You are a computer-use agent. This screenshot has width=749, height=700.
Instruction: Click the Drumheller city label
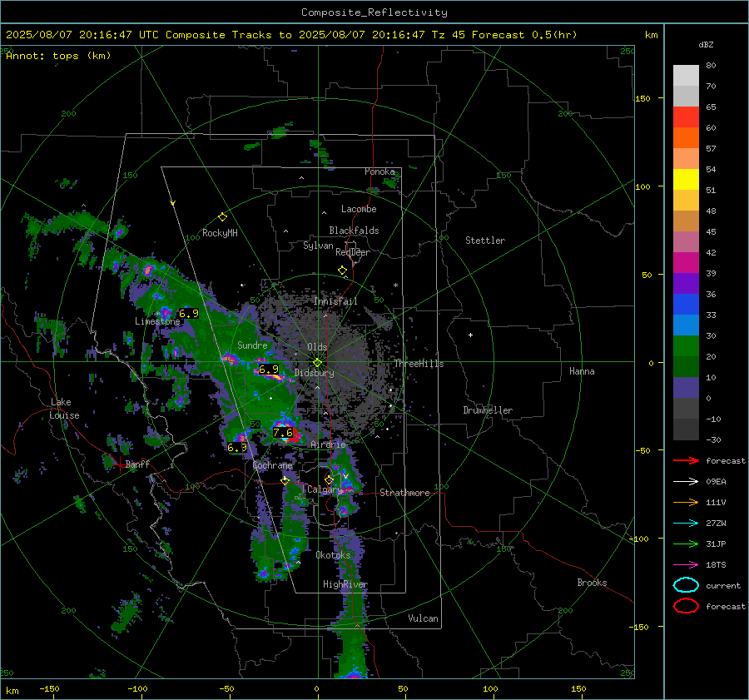tap(488, 410)
